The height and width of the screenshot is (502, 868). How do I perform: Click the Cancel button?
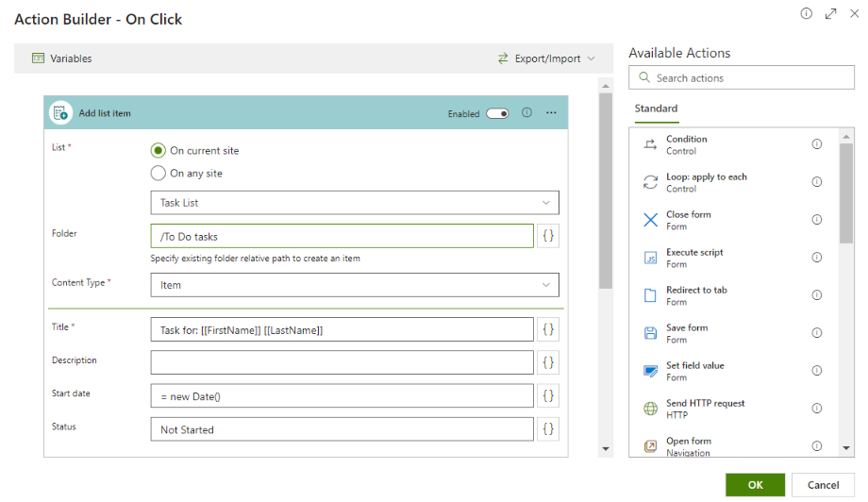[823, 485]
